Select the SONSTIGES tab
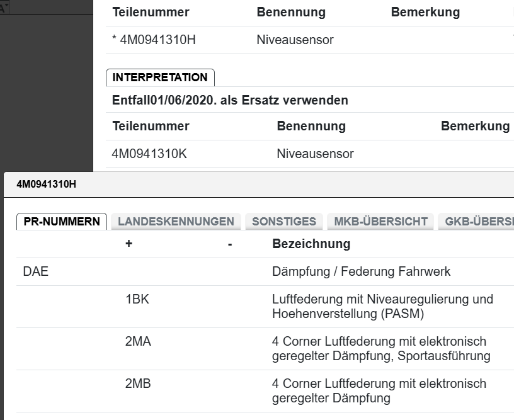Image resolution: width=514 pixels, height=420 pixels. pyautogui.click(x=284, y=222)
